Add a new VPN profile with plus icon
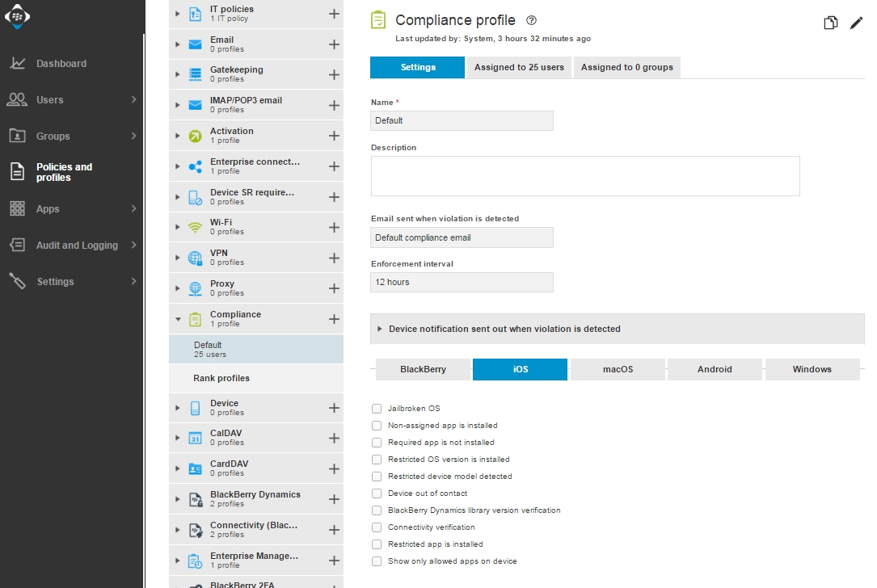Viewport: 877px width, 588px height. tap(334, 258)
